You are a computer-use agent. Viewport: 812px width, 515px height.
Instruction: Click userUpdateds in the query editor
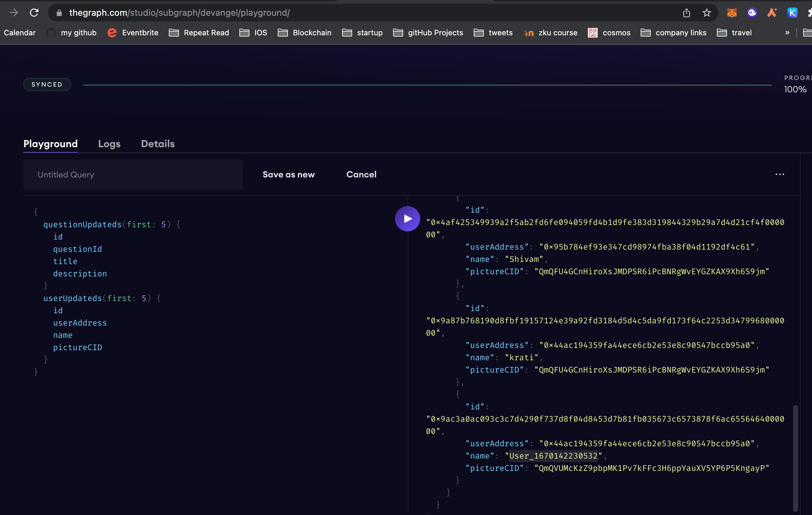[72, 298]
